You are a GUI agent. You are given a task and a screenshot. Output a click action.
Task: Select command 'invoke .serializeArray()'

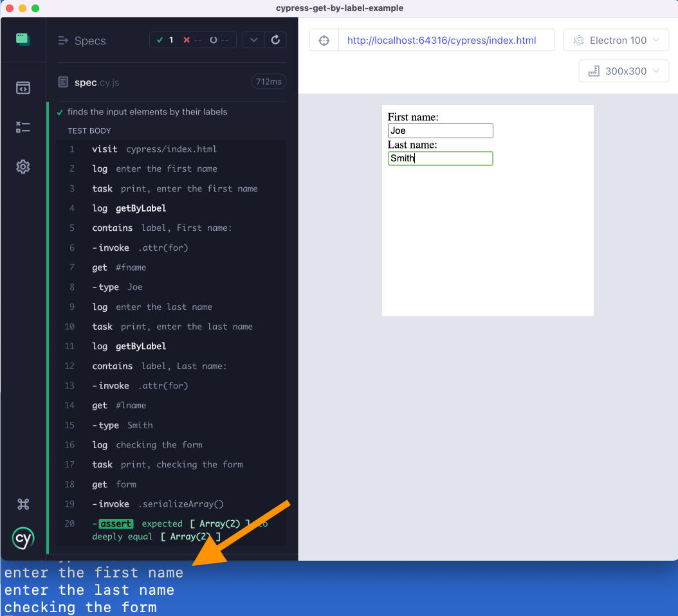(x=171, y=504)
